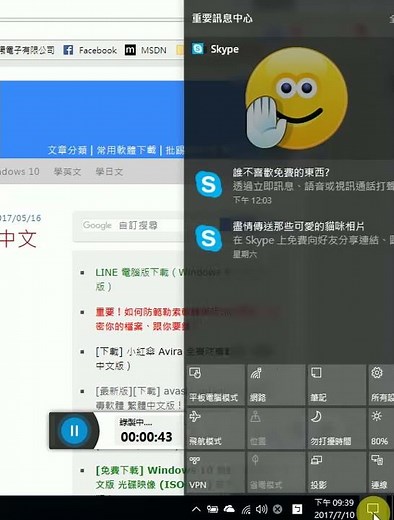Toggle airplane mode (飛航模式) tile
The height and width of the screenshot is (520, 394).
(215, 428)
